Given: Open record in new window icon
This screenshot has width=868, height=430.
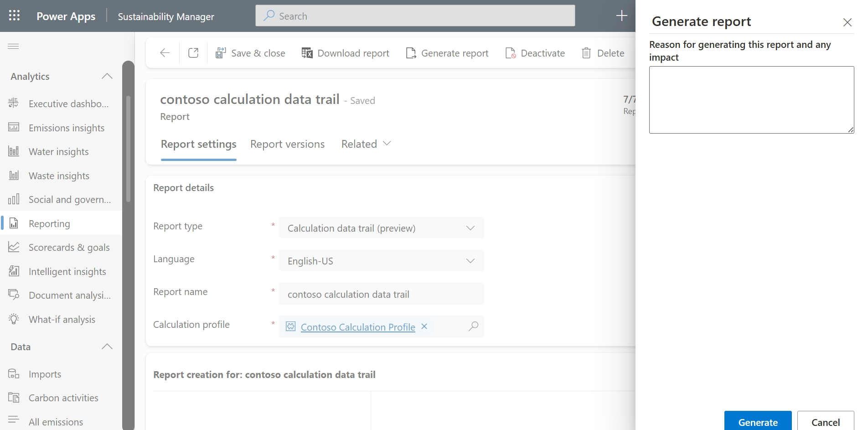Looking at the screenshot, I should click(x=193, y=53).
